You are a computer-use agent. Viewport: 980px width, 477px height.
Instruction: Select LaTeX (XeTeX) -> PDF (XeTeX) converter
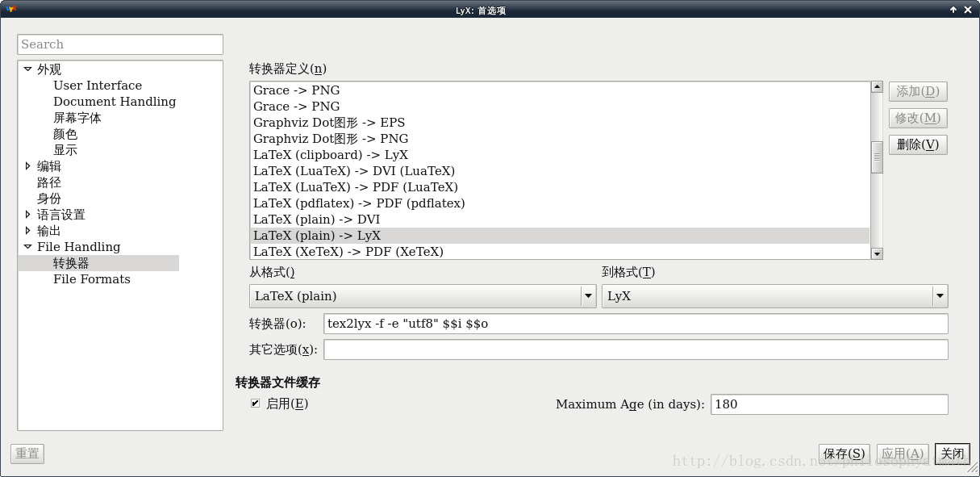[560, 252]
